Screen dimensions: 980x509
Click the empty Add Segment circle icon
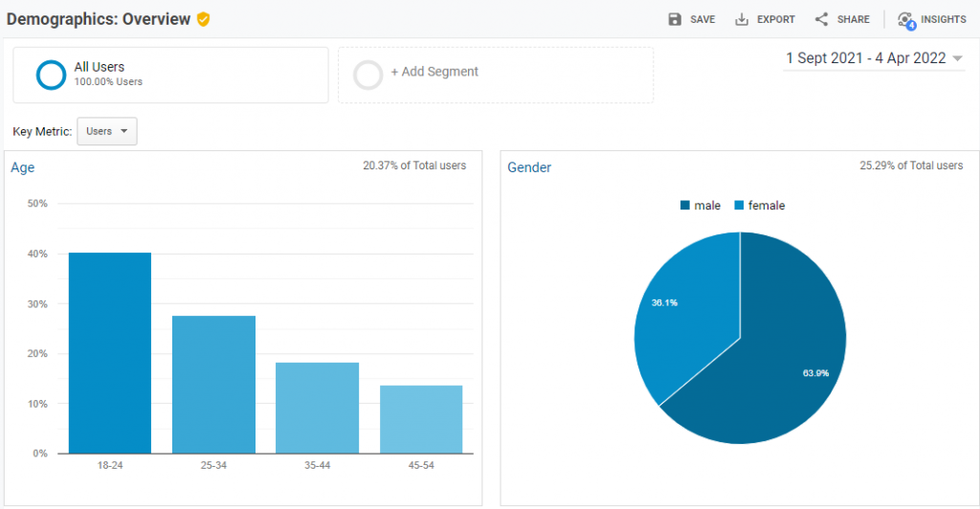point(367,75)
